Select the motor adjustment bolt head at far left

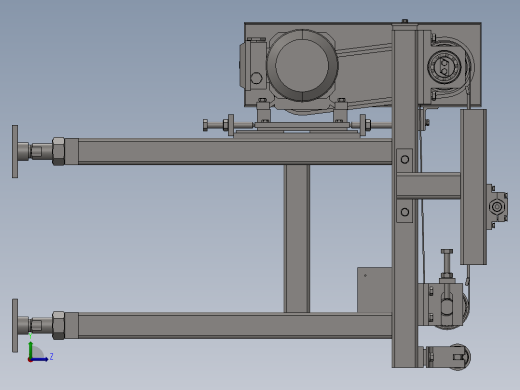(x=205, y=125)
